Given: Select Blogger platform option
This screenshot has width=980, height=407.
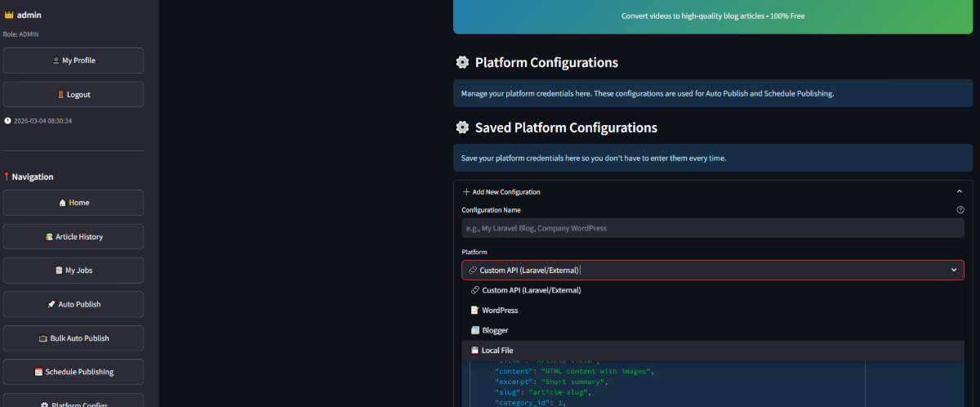Looking at the screenshot, I should (713, 330).
